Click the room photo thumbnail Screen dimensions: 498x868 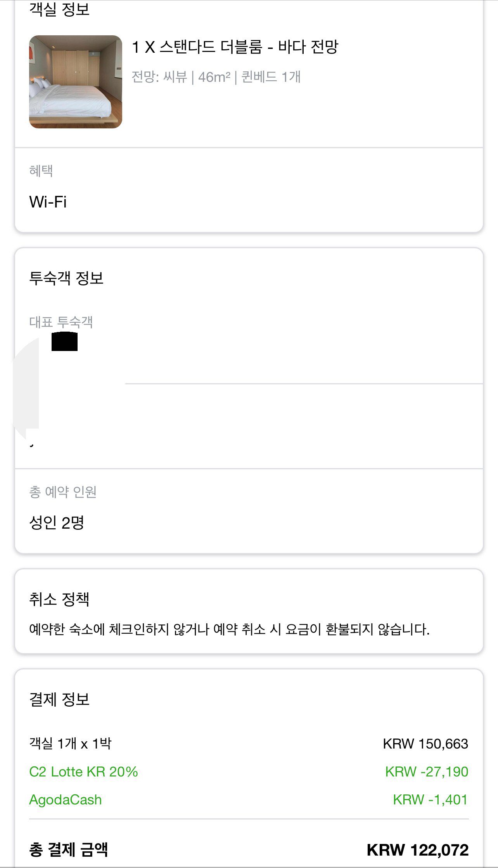click(x=76, y=82)
